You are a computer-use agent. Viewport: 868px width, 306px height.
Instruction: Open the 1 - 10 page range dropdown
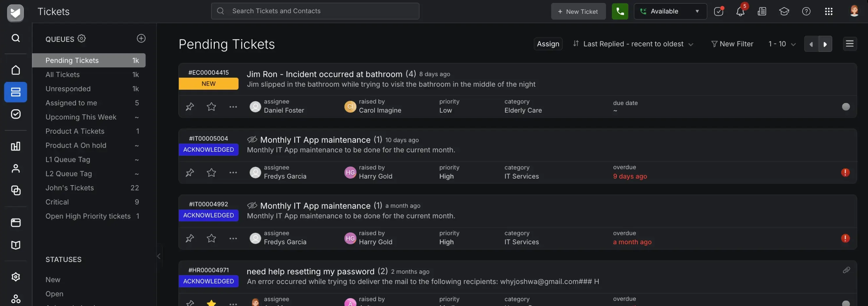782,44
